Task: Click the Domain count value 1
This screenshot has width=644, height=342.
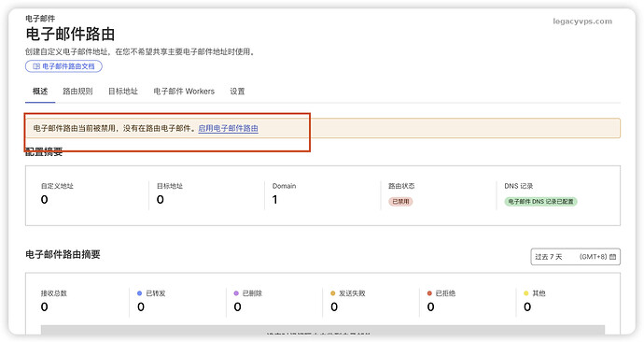Action: 274,200
